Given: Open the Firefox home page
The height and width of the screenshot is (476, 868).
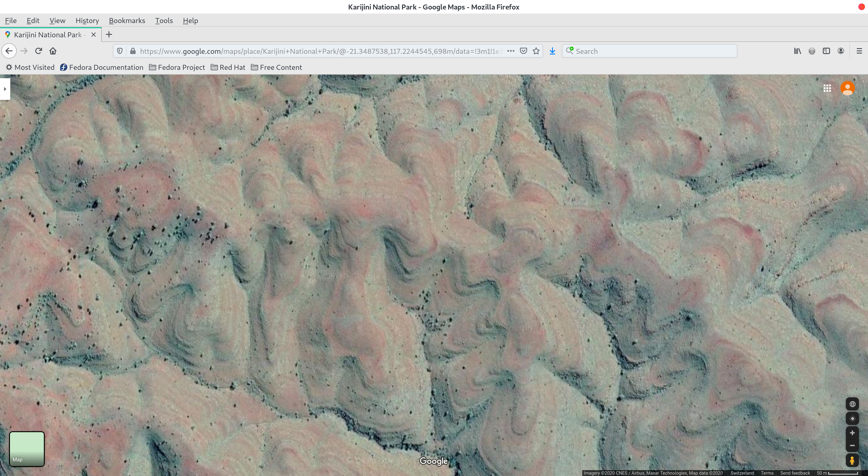Looking at the screenshot, I should [53, 51].
